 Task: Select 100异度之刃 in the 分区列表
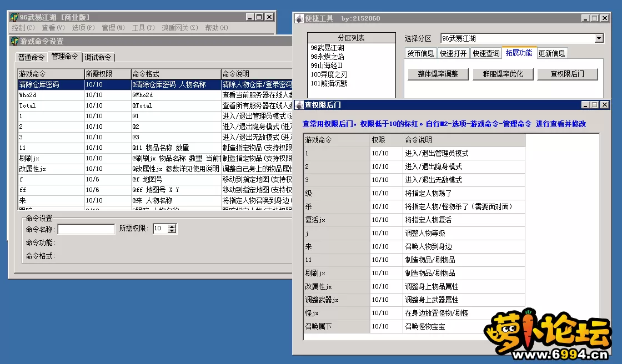click(329, 74)
